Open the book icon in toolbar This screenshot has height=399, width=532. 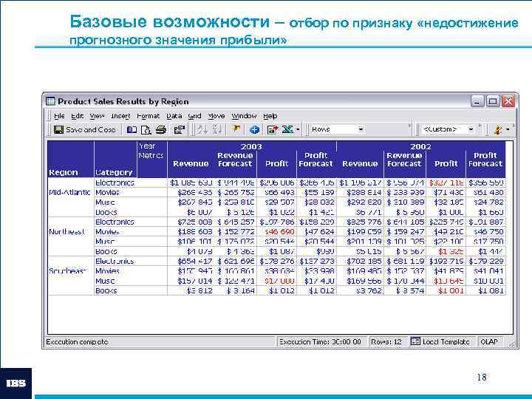click(x=132, y=129)
